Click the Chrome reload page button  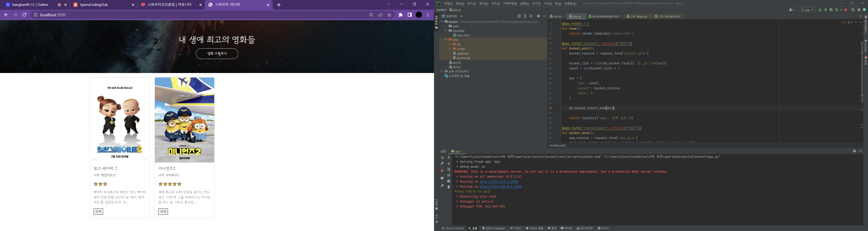click(x=24, y=15)
